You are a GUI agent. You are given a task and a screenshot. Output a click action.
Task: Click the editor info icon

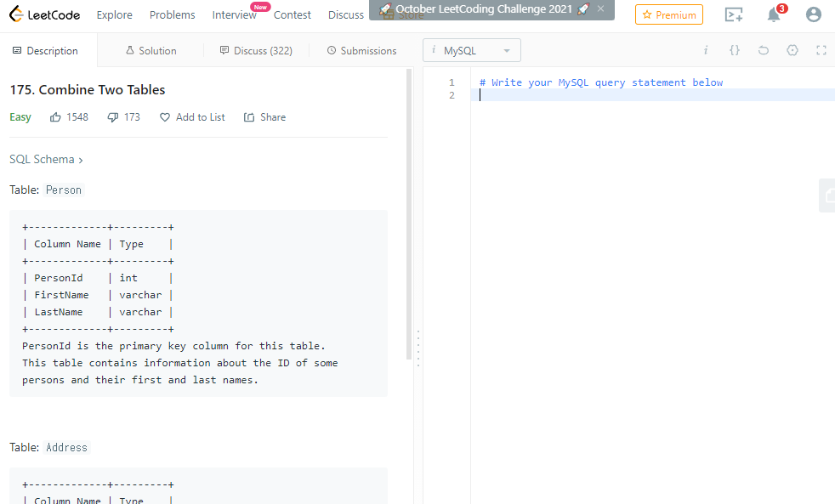(706, 50)
